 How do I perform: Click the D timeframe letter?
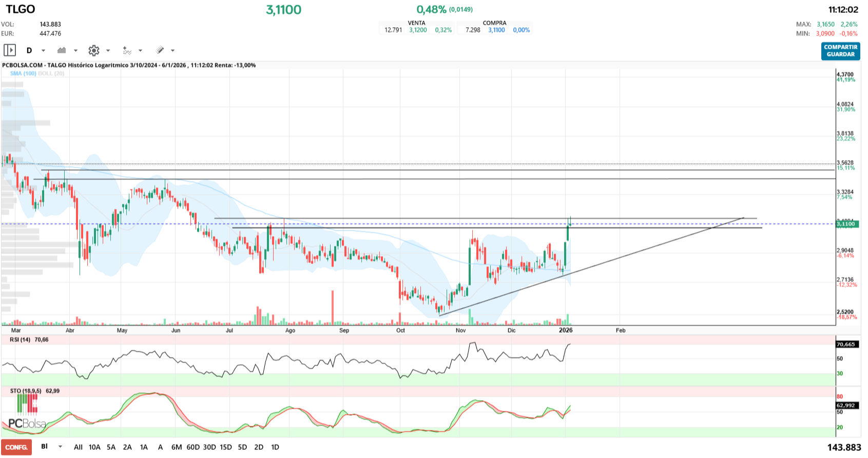point(29,50)
